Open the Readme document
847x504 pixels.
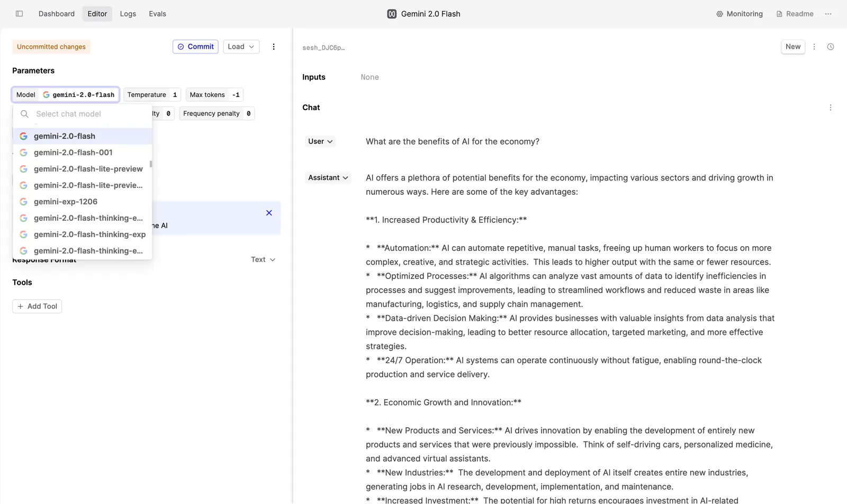(795, 14)
